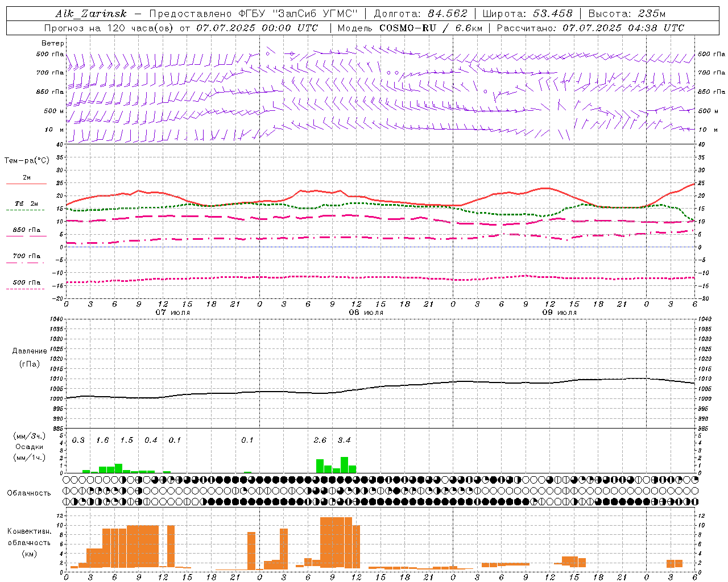The width and height of the screenshot is (728, 582).
Task: Click the Тем-ра(°C) axis label
Action: (x=27, y=161)
